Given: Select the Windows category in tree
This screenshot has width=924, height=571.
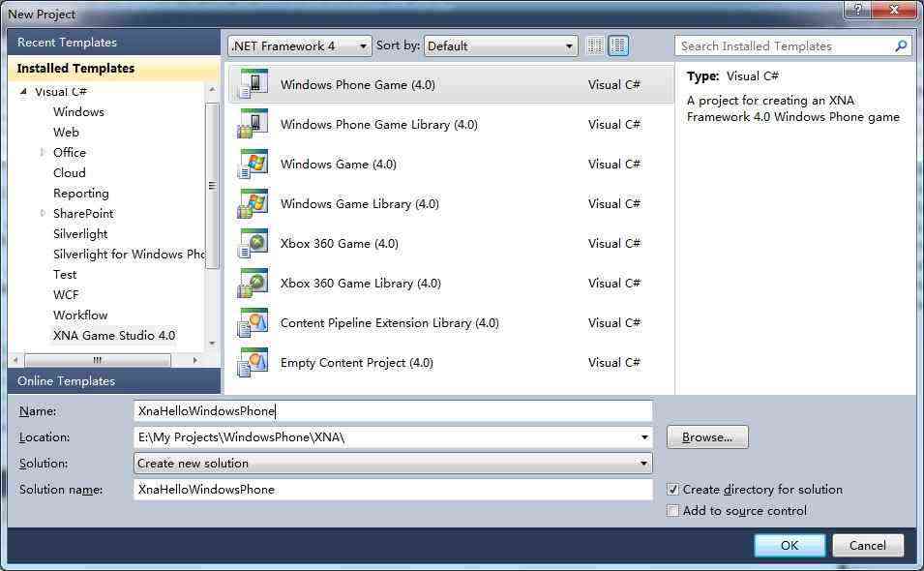Looking at the screenshot, I should click(x=78, y=112).
